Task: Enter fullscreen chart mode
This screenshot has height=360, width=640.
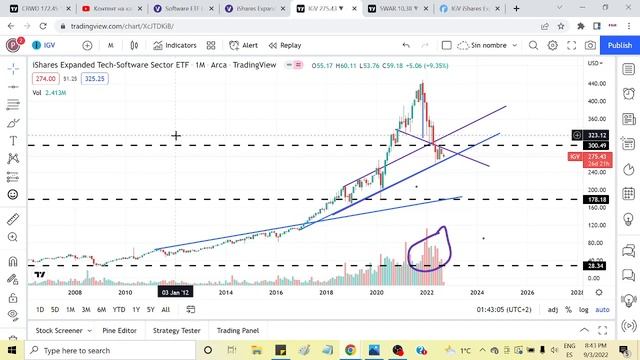Action: pyautogui.click(x=571, y=45)
